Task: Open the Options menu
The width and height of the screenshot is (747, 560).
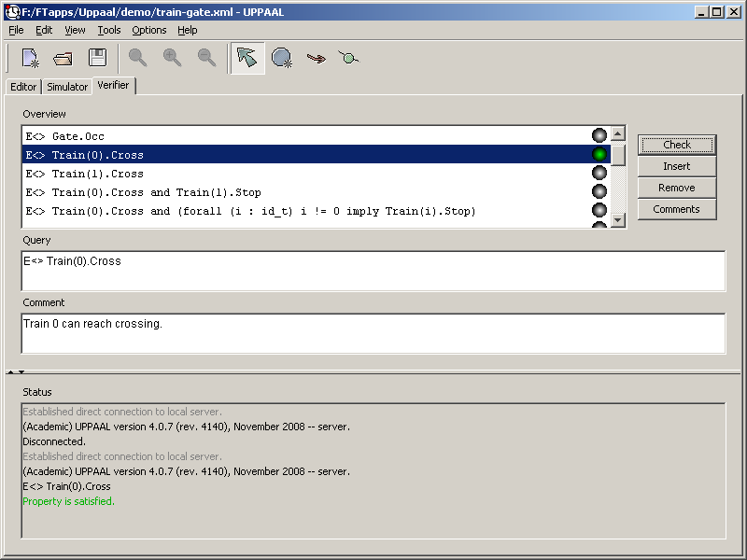Action: tap(149, 30)
